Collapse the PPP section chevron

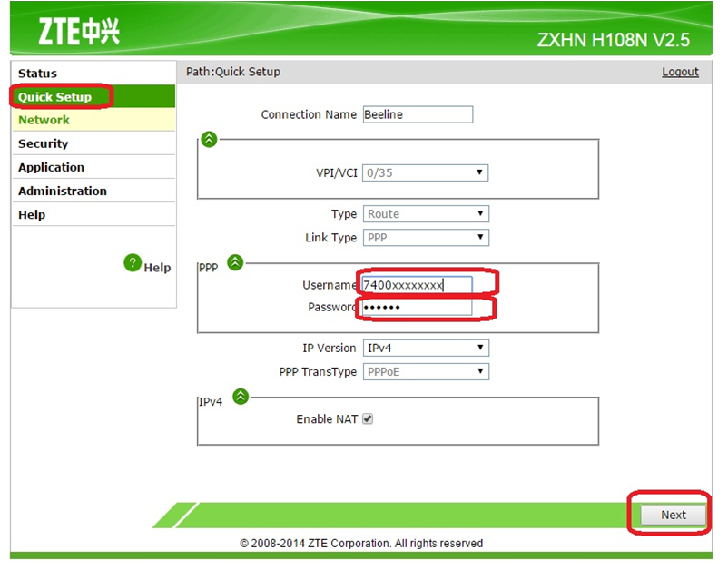235,262
